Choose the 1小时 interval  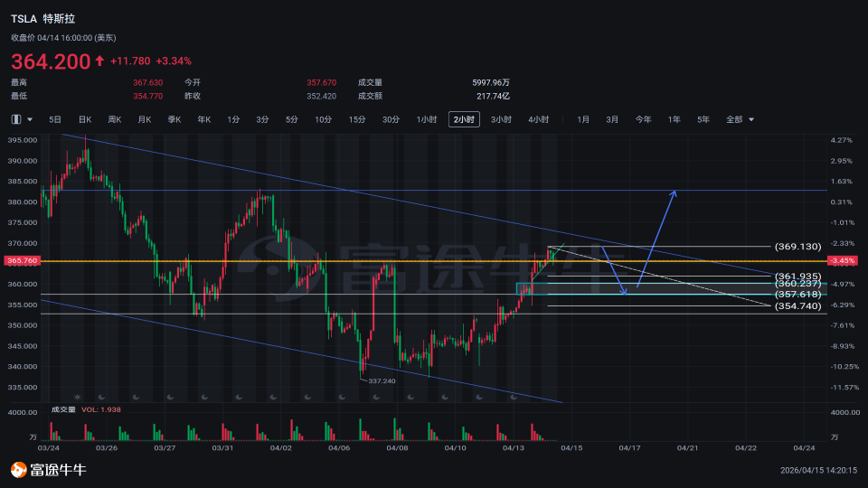pyautogui.click(x=427, y=119)
